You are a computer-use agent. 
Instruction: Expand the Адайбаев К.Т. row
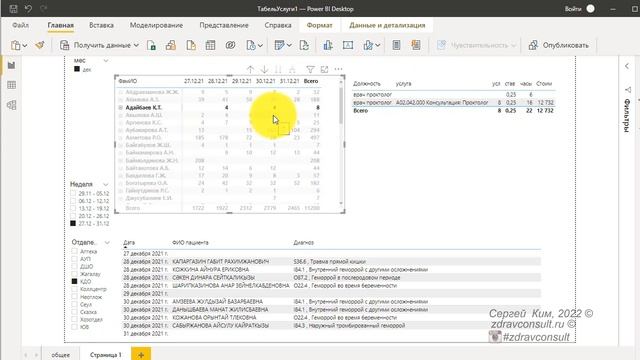[x=121, y=107]
